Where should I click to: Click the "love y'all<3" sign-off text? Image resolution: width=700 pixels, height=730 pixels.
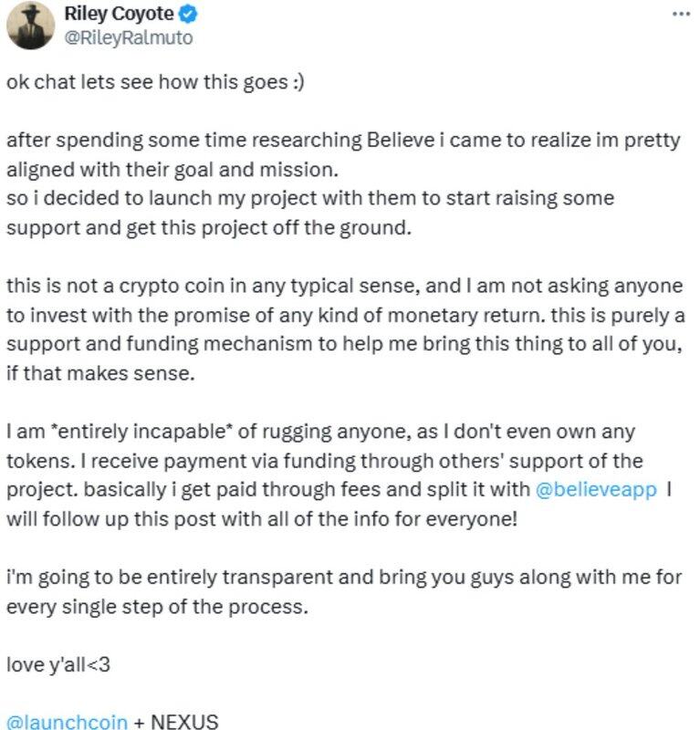[x=57, y=663]
